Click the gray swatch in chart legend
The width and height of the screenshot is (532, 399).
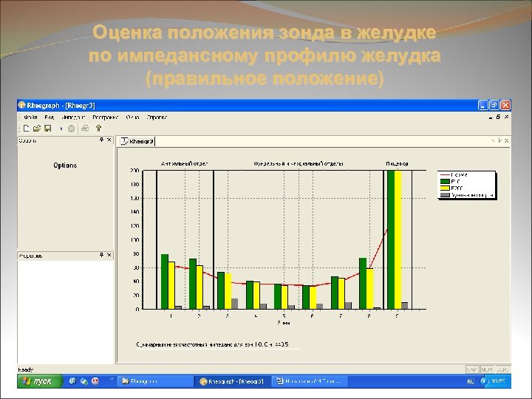(x=445, y=195)
